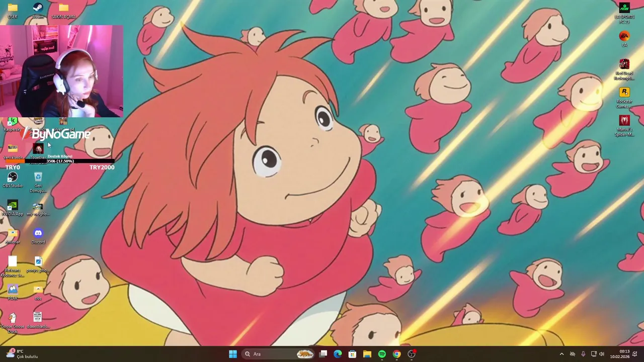644x362 pixels.
Task: Open the notification bell icon
Action: click(635, 354)
